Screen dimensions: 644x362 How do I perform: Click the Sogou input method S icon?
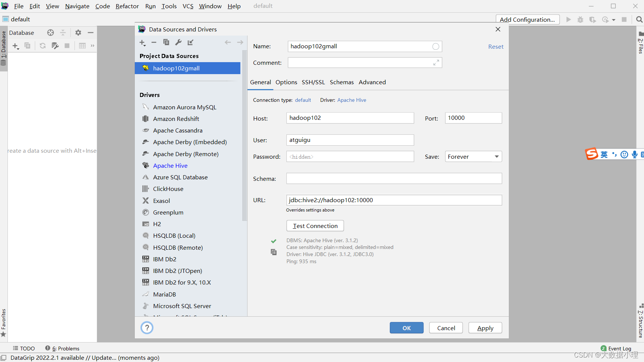click(x=592, y=154)
